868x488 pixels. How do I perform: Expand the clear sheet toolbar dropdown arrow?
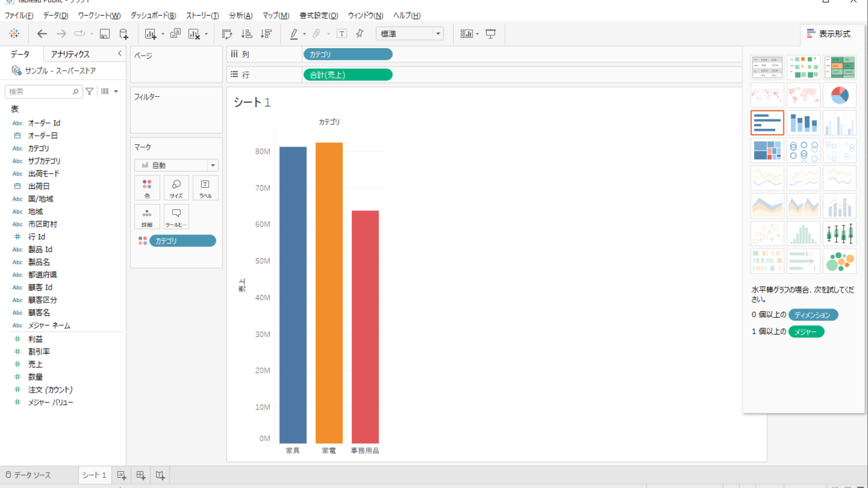point(206,34)
